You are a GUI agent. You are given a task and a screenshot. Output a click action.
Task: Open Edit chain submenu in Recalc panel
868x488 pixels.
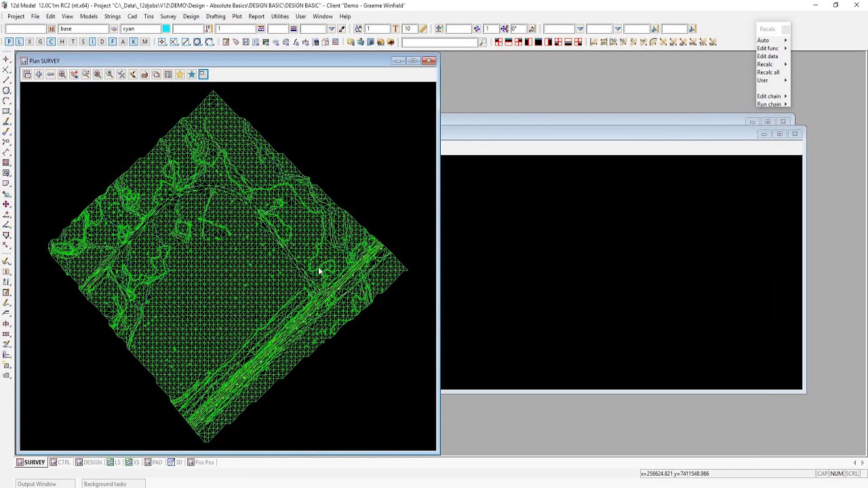click(772, 96)
